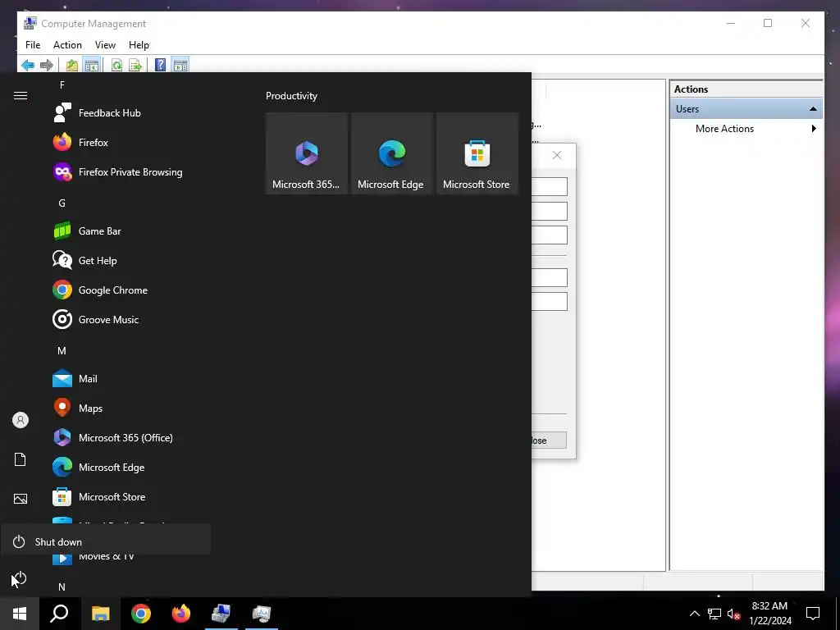Click the second input field in dialog

pos(549,211)
